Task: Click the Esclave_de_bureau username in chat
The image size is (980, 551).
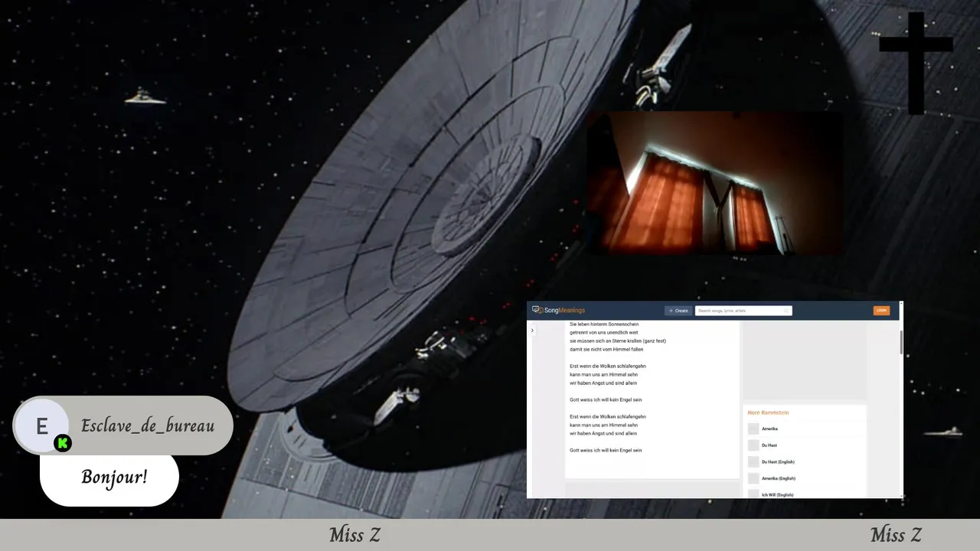Action: [148, 426]
